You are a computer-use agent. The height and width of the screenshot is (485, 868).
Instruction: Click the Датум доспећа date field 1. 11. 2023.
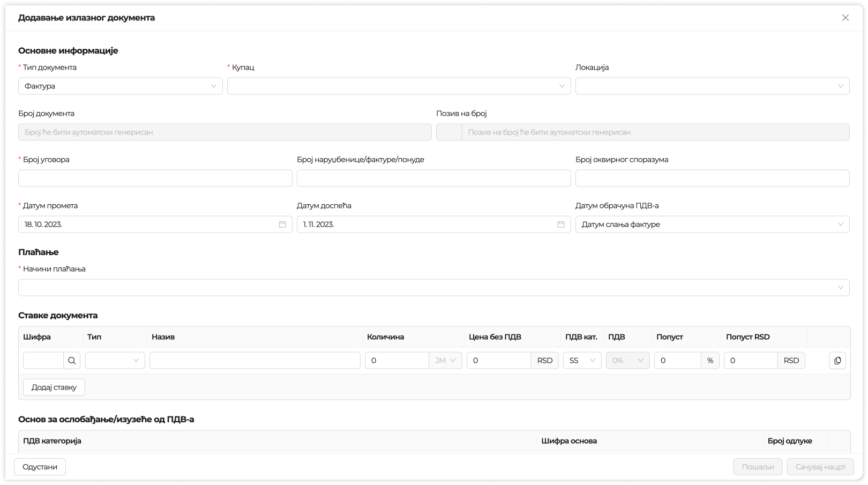pyautogui.click(x=434, y=225)
